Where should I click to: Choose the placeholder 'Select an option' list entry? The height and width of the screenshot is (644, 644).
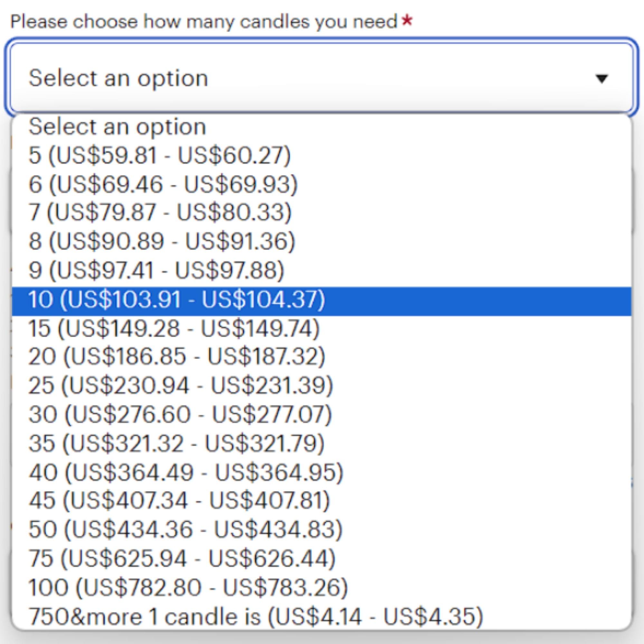(117, 127)
